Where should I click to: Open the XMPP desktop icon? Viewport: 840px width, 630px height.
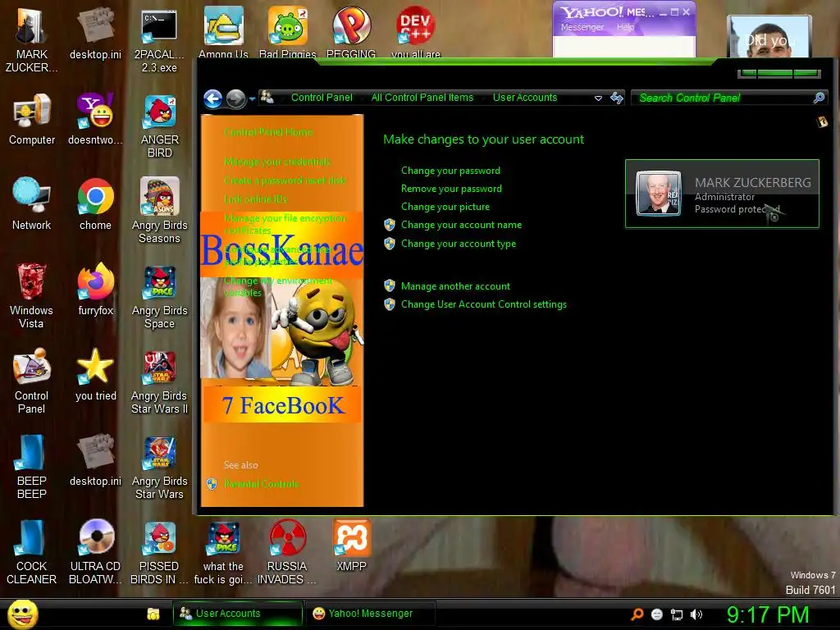tap(351, 546)
